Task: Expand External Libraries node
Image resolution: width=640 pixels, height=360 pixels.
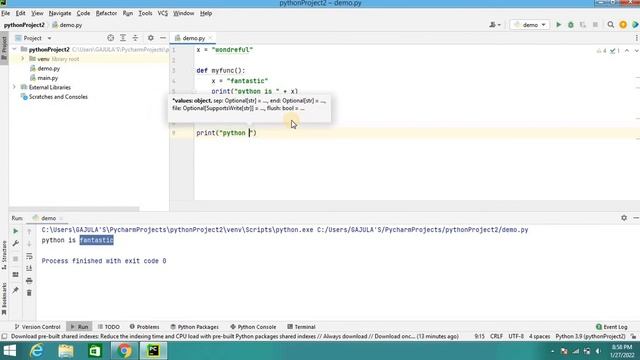Action: pyautogui.click(x=15, y=87)
